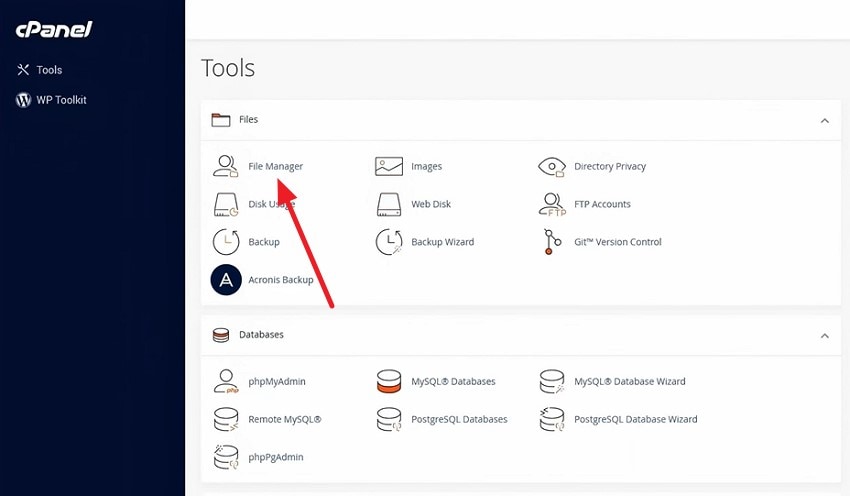Click the FTP Accounts icon

pyautogui.click(x=552, y=204)
